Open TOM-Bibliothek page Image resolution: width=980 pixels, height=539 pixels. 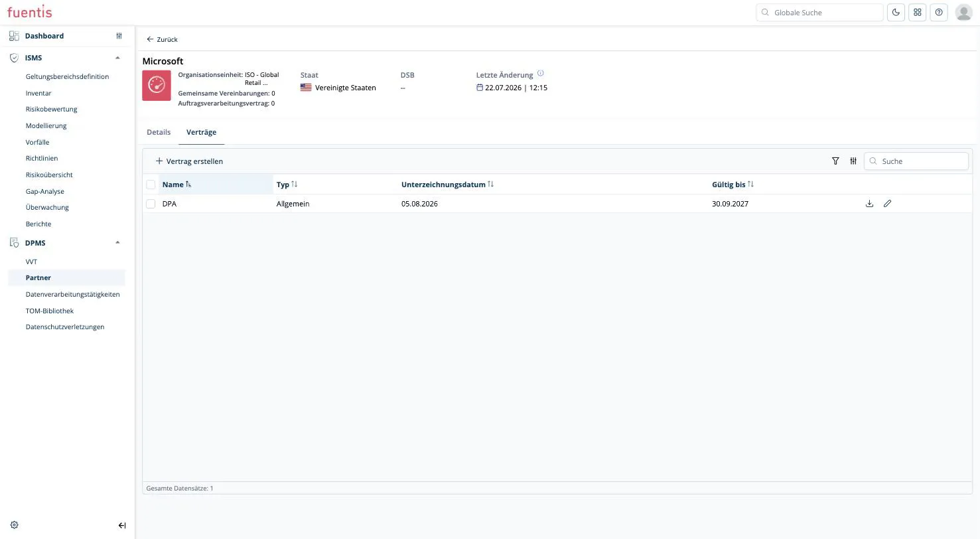click(x=50, y=311)
